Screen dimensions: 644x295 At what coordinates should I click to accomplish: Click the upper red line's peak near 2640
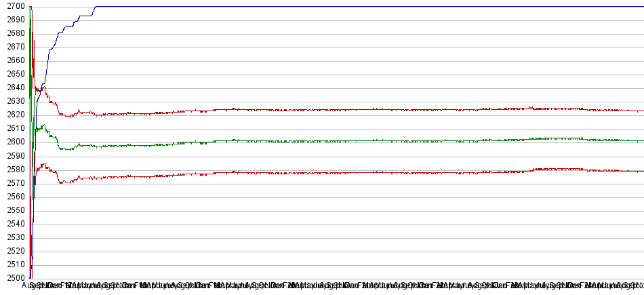(x=43, y=87)
